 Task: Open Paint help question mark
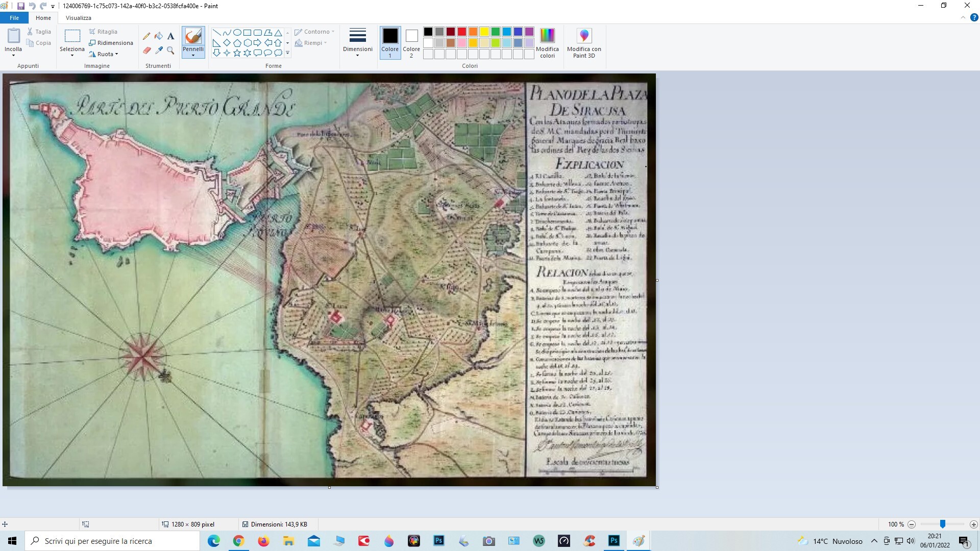(974, 17)
